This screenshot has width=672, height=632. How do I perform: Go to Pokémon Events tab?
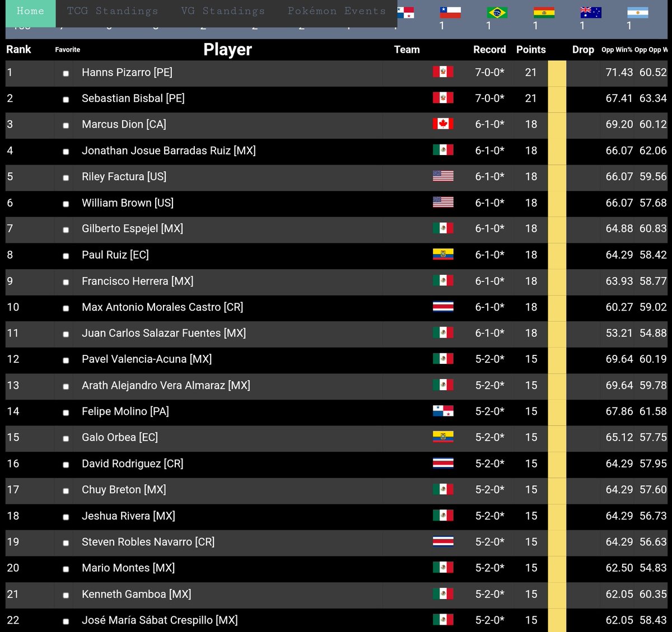pos(337,11)
